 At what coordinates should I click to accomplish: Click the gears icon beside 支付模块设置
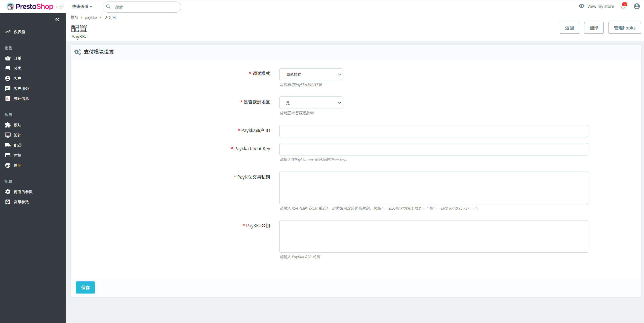coord(77,52)
